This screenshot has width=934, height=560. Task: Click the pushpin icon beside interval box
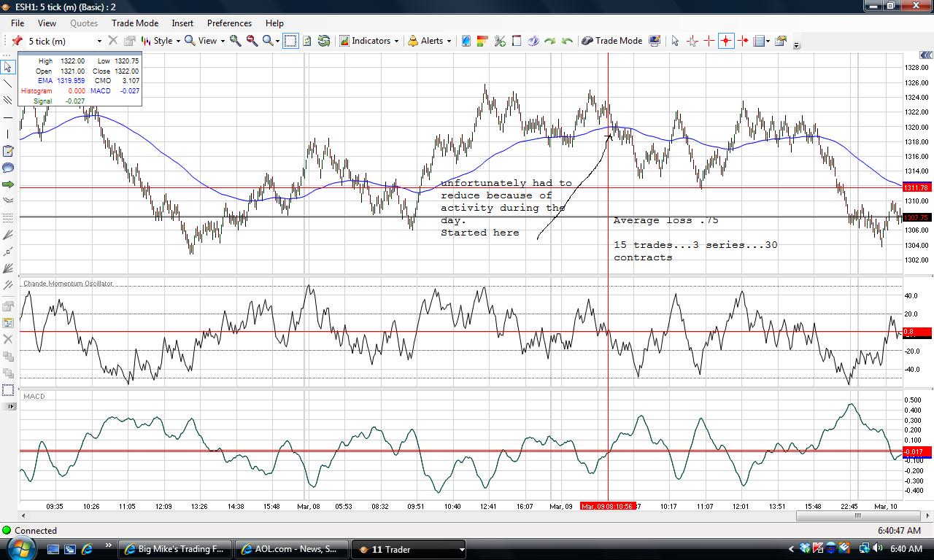(16, 41)
